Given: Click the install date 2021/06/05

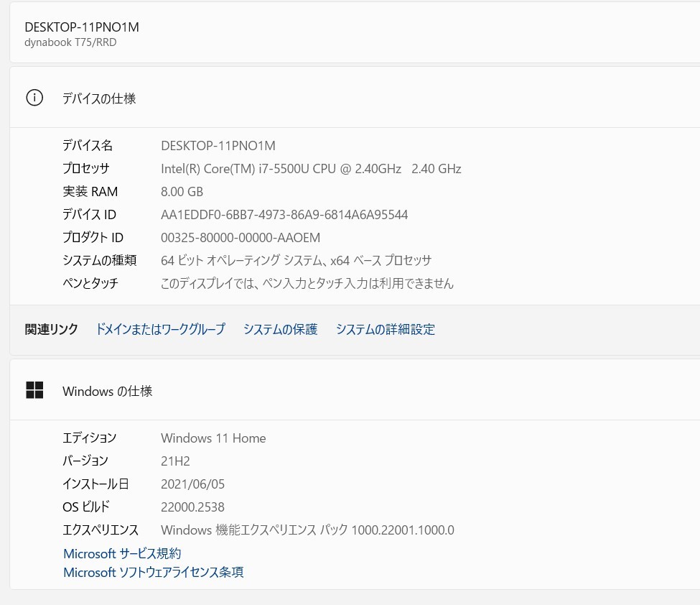Looking at the screenshot, I should [x=192, y=484].
